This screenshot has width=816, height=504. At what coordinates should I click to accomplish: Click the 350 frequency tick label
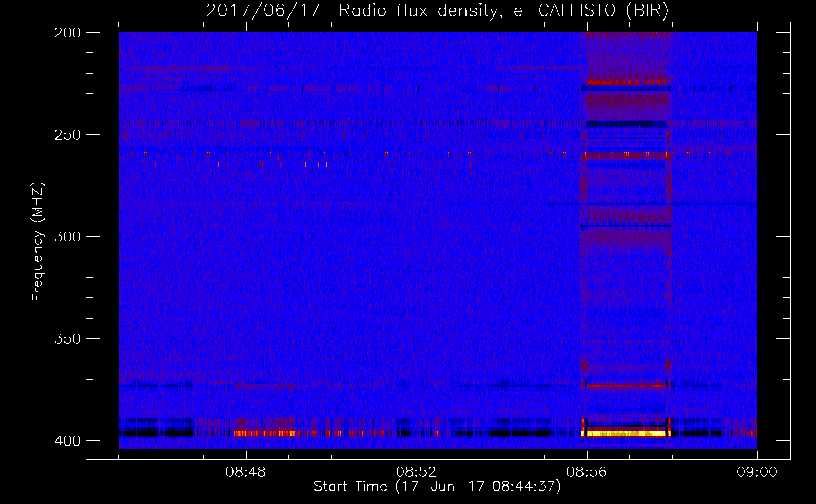click(68, 339)
